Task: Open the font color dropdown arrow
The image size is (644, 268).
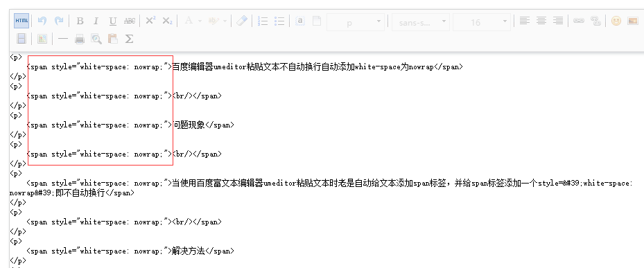Action: click(200, 21)
